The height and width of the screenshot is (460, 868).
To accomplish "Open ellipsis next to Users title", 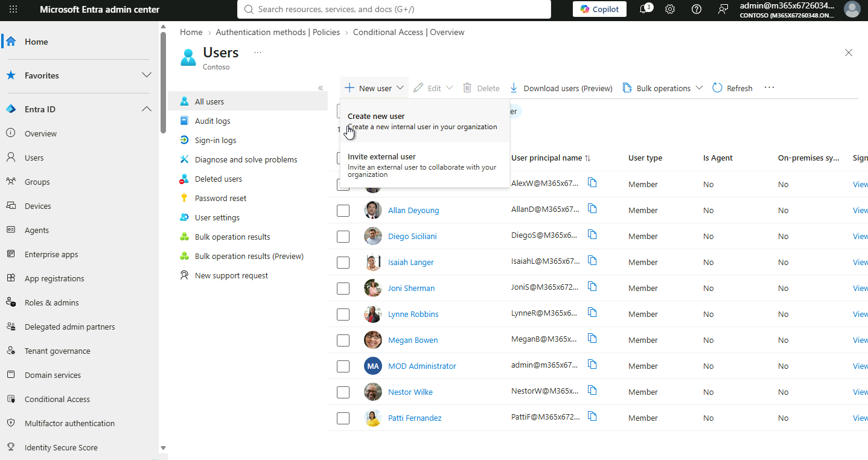I will tap(258, 53).
